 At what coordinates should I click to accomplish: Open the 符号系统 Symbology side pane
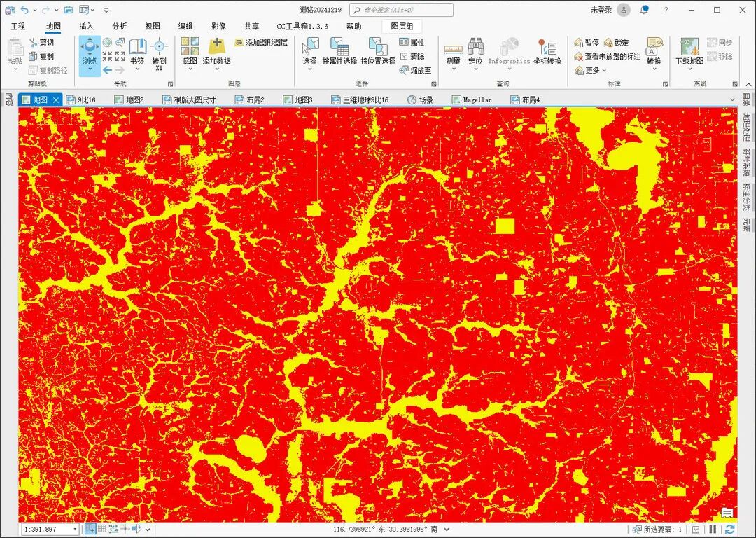(x=746, y=162)
